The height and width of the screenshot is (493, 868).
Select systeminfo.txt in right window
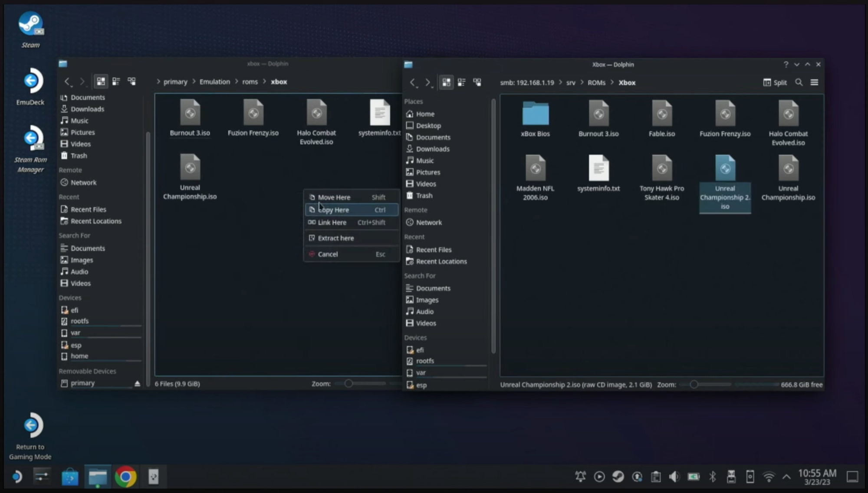point(598,173)
